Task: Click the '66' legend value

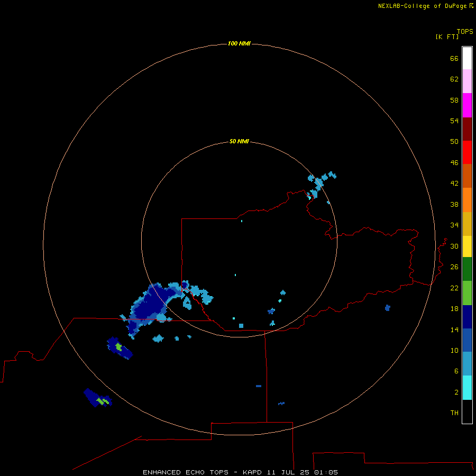Action: (454, 58)
